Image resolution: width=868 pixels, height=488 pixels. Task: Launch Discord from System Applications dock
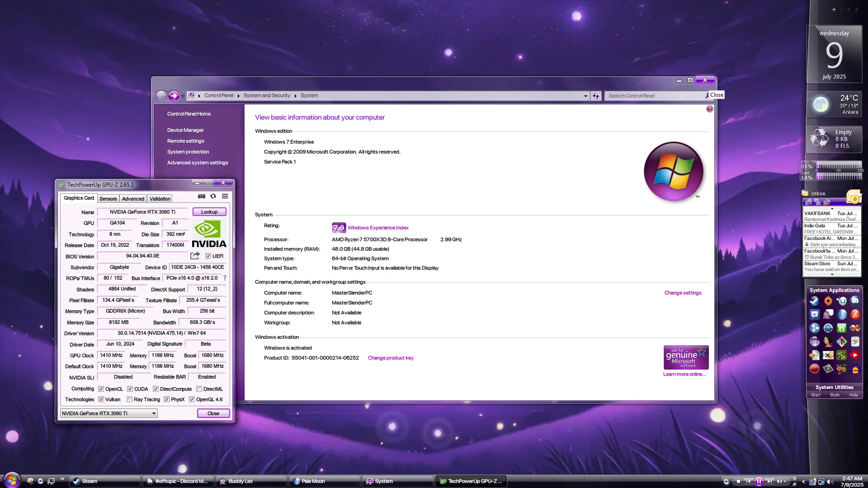(855, 301)
